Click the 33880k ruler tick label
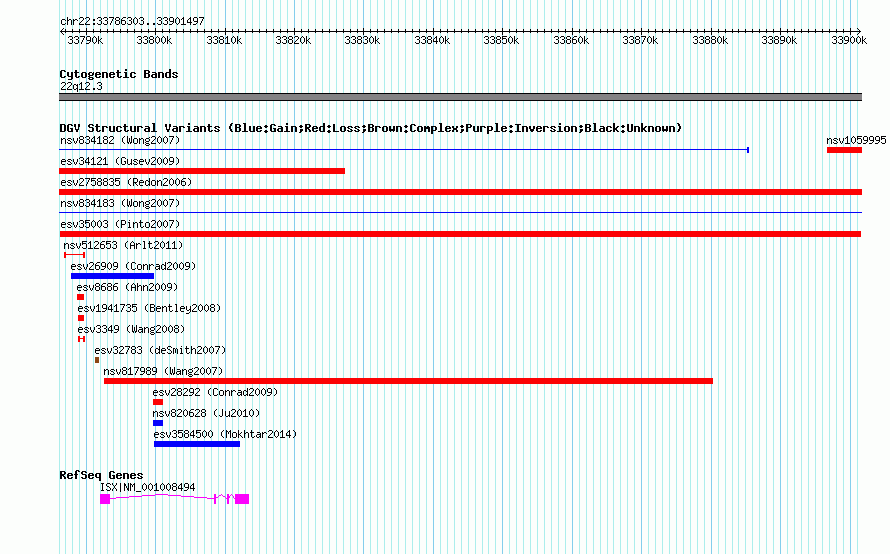Image resolution: width=890 pixels, height=554 pixels. (x=711, y=40)
